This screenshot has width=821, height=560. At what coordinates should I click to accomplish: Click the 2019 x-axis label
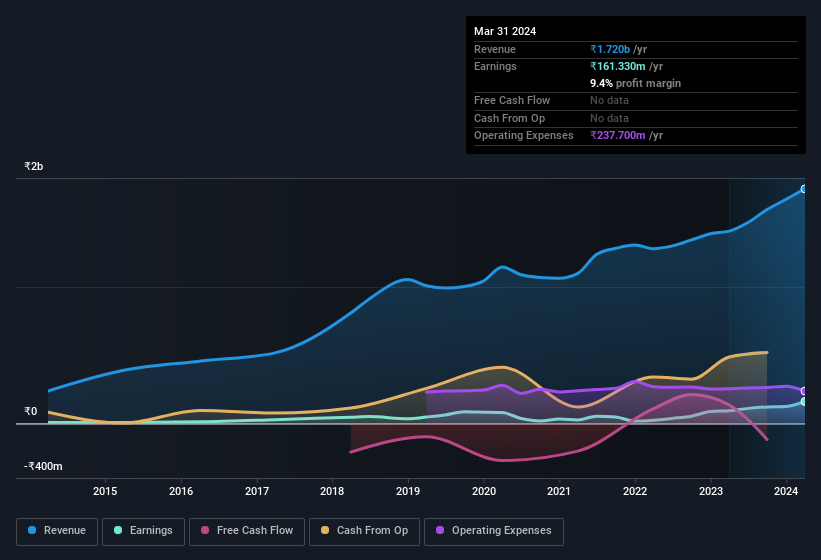(x=408, y=491)
